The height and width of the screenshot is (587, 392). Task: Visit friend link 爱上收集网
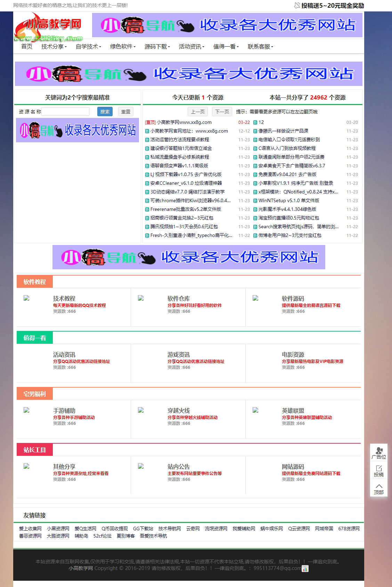coord(30,528)
